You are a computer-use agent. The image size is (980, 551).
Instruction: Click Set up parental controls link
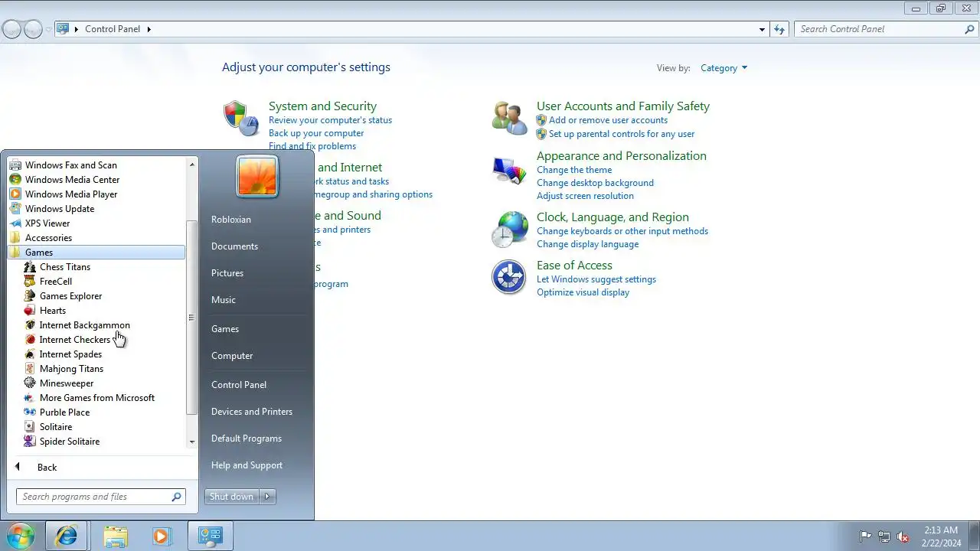coord(622,134)
